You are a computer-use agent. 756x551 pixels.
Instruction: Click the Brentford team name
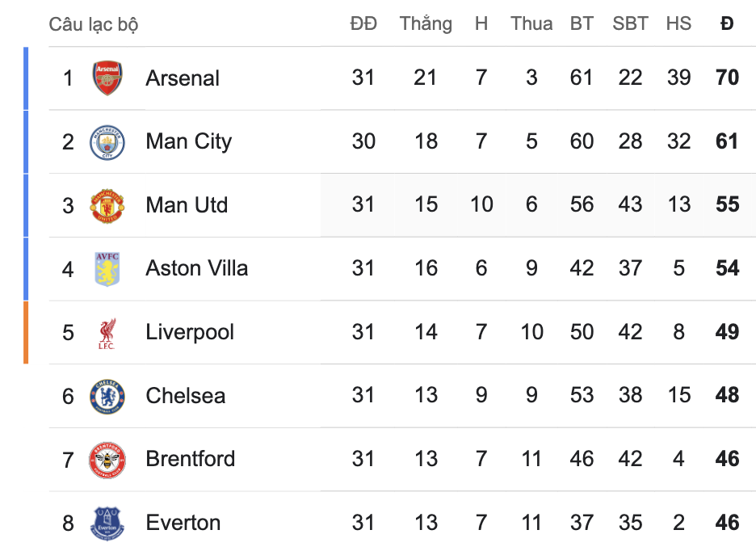[x=191, y=459]
